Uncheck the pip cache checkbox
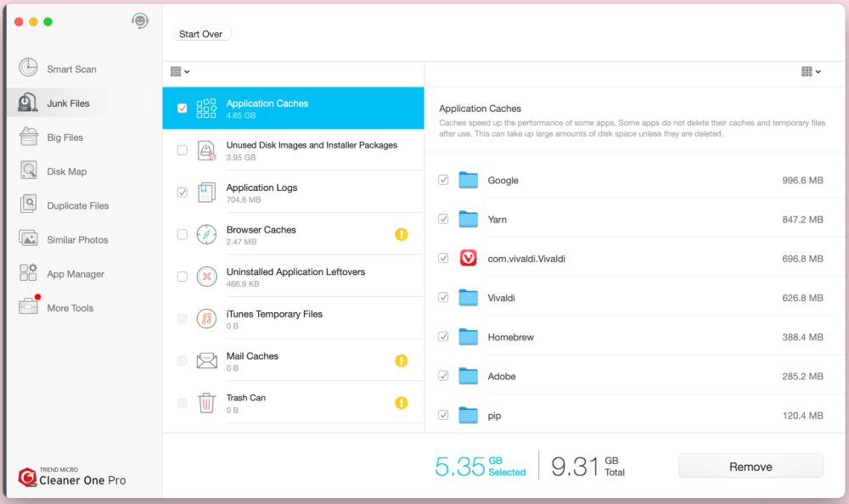The width and height of the screenshot is (849, 504). pos(443,415)
